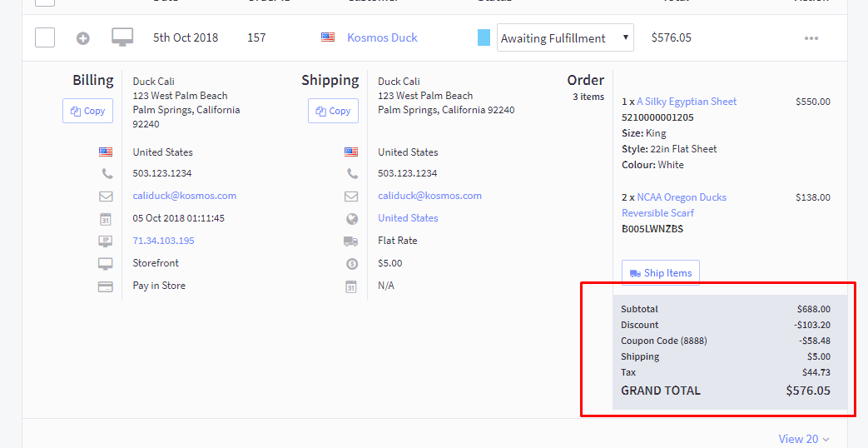Open NCAA Oregon Ducks Reversible Scarf product
The height and width of the screenshot is (448, 868).
point(674,205)
